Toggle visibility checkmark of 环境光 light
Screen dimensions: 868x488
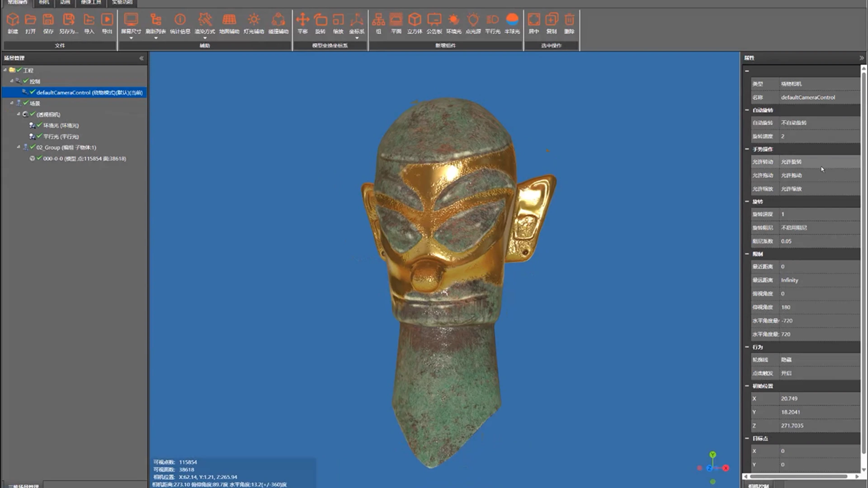[39, 125]
